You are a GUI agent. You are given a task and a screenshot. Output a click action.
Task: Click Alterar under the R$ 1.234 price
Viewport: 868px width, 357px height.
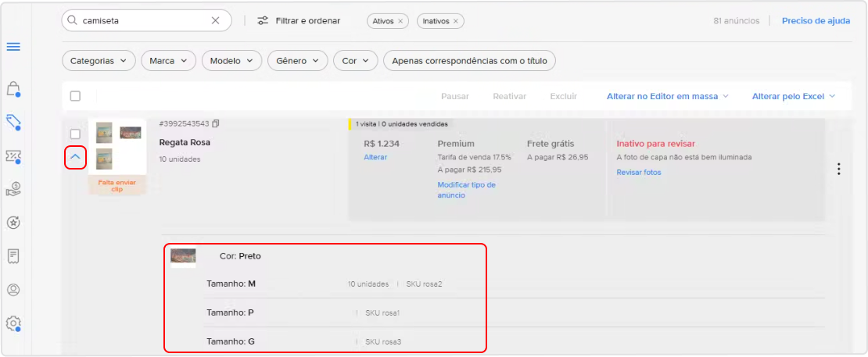pyautogui.click(x=375, y=157)
